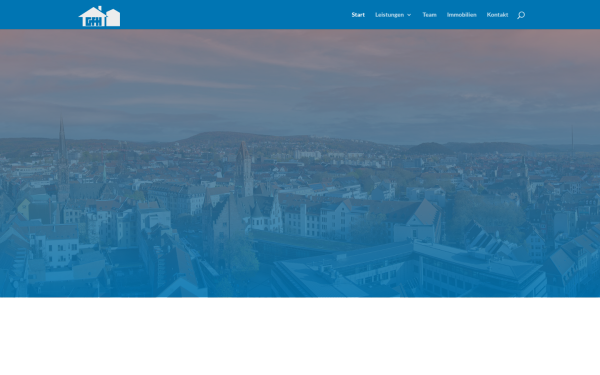Open the Kontakt page link
The height and width of the screenshot is (375, 600).
coord(497,15)
